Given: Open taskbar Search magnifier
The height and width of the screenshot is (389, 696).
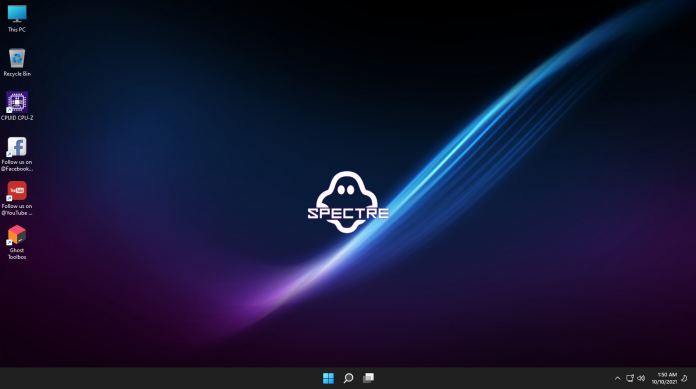Looking at the screenshot, I should pos(348,378).
